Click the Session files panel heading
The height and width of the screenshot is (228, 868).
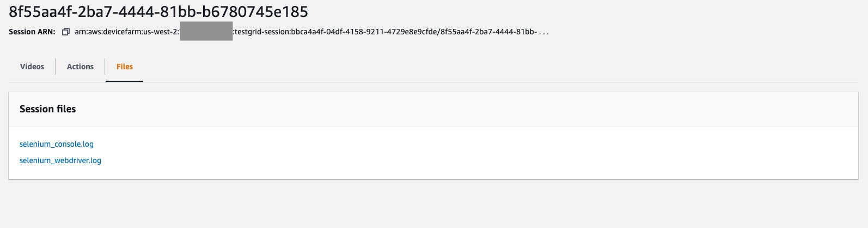click(x=48, y=109)
